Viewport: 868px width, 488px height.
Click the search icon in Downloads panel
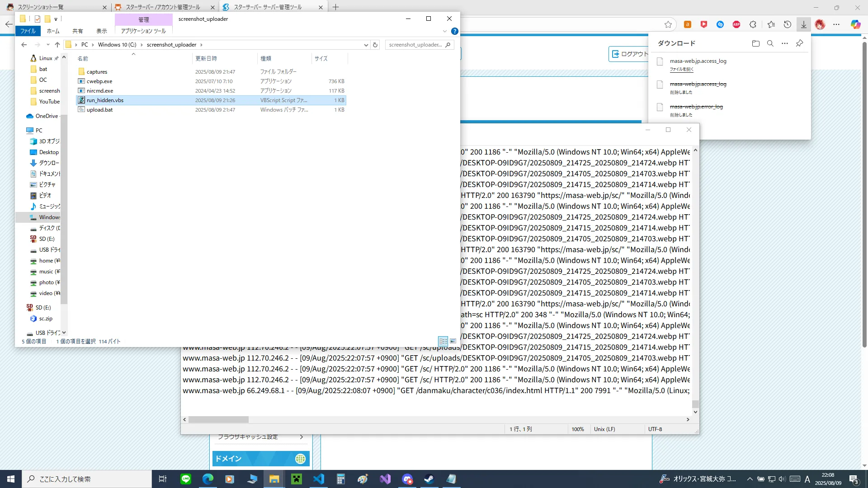(770, 43)
